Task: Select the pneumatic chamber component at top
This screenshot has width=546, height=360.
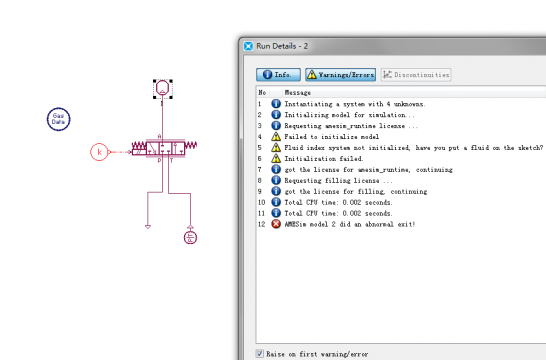Action: click(x=163, y=89)
